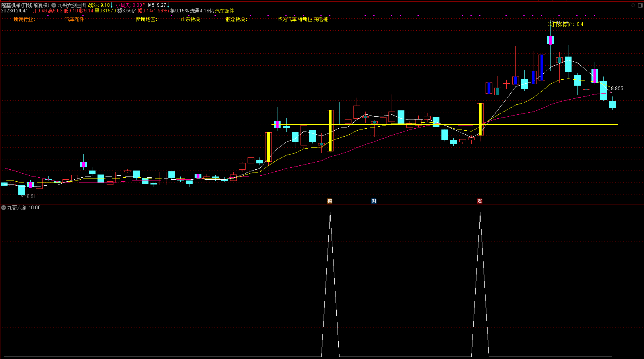The height and width of the screenshot is (359, 644).
Task: Click the 额3.55亿 turnover amount value
Action: pyautogui.click(x=127, y=11)
